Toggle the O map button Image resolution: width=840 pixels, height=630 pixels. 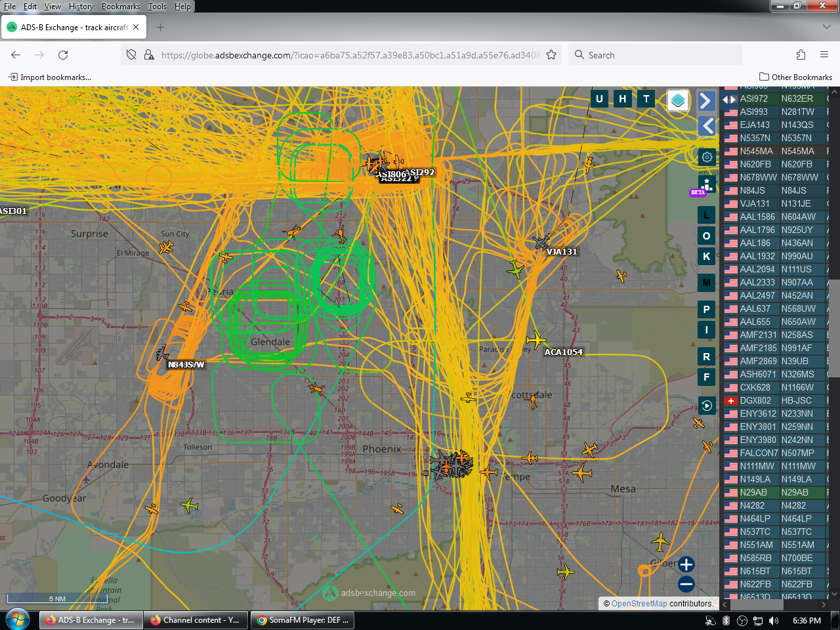(706, 236)
